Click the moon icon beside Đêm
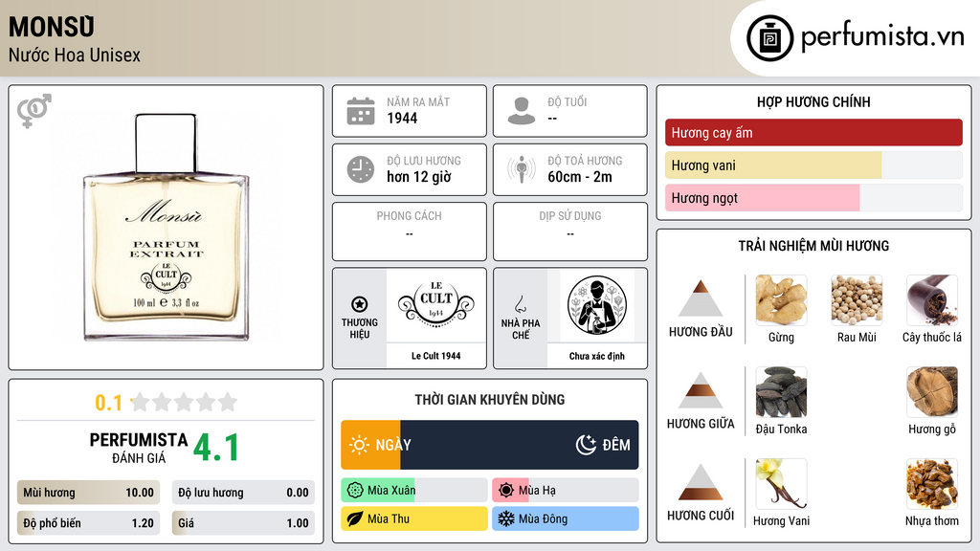The width and height of the screenshot is (980, 551). pos(586,445)
